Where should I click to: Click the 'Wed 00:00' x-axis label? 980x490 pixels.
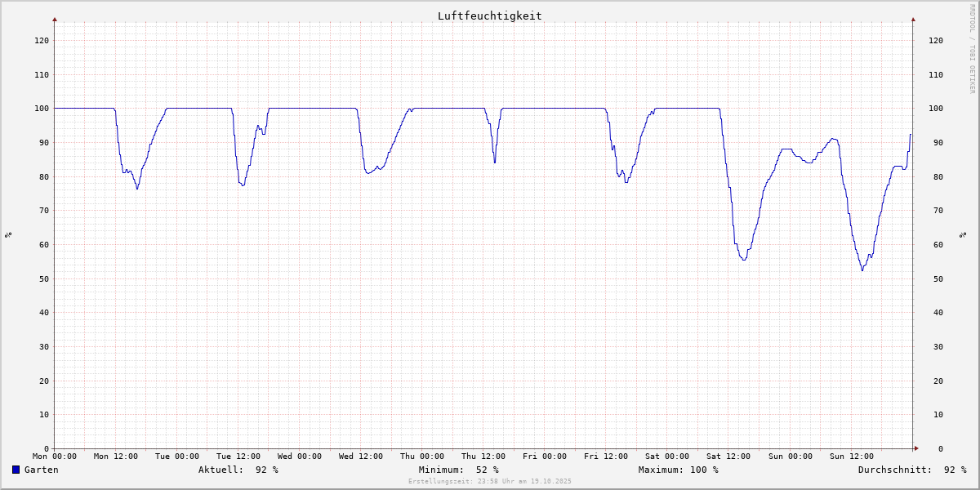pyautogui.click(x=300, y=457)
